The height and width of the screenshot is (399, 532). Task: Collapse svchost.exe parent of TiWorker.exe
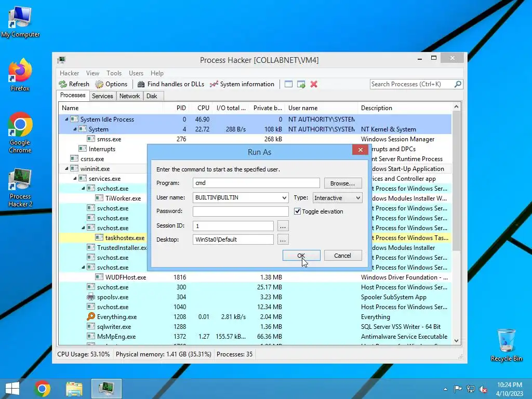[x=83, y=188]
